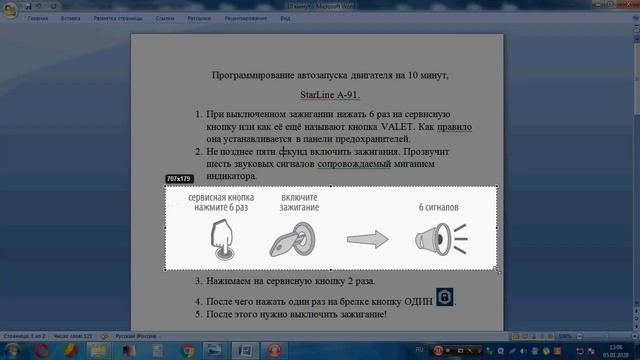This screenshot has width=640, height=360.
Task: Click 'Страница 1 из 2' in status bar
Action: coord(24,336)
